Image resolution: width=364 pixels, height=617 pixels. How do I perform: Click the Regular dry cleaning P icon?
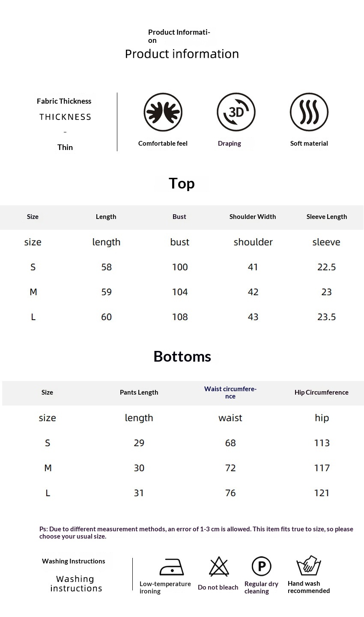261,566
